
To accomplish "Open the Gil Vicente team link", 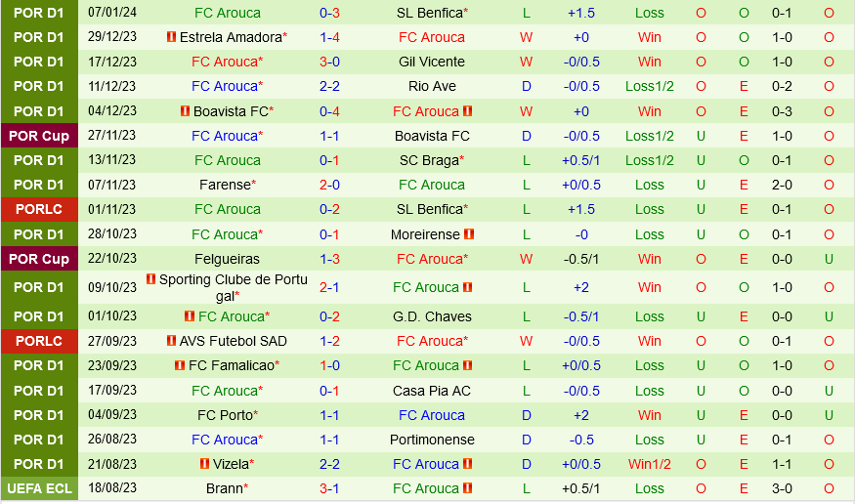I will point(432,62).
